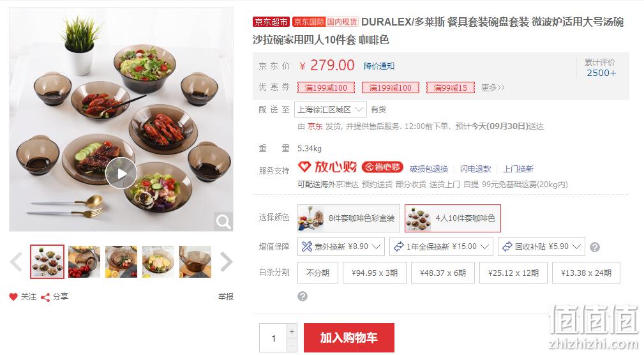The height and width of the screenshot is (355, 644).
Task: Click the 分享 share icon
Action: coord(45,297)
